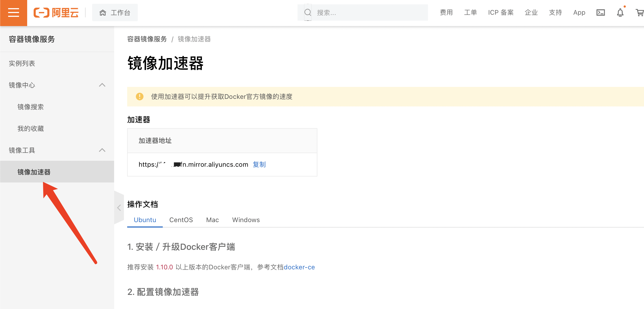Click the home icon in 工作台

pyautogui.click(x=102, y=12)
